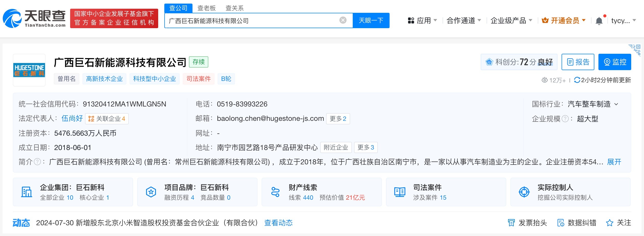Open 涉及案件 15 link
The width and height of the screenshot is (644, 236).
click(430, 198)
